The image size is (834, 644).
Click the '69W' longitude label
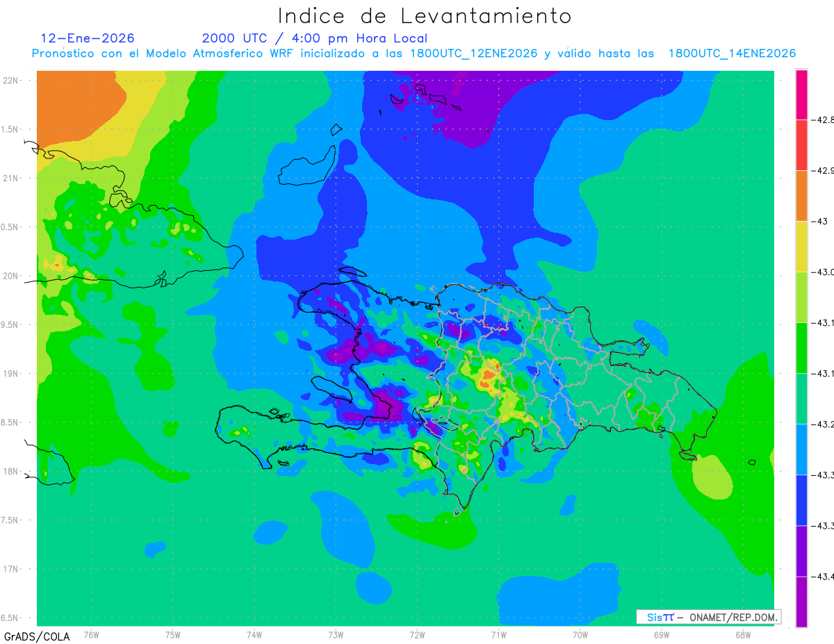[x=662, y=635]
